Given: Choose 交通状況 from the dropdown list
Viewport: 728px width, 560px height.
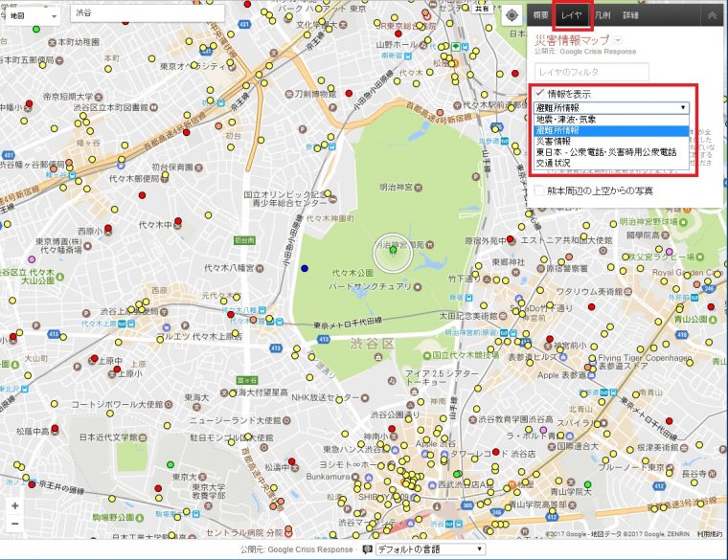Looking at the screenshot, I should click(611, 164).
